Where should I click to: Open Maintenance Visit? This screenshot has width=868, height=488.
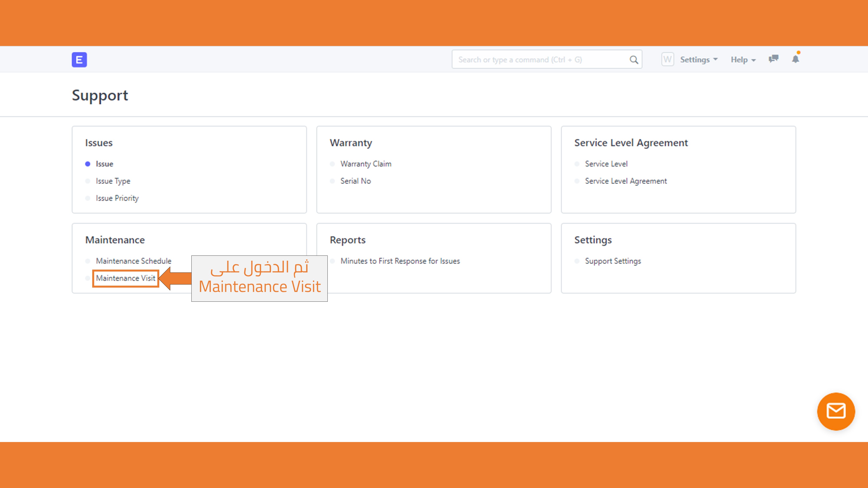[126, 278]
